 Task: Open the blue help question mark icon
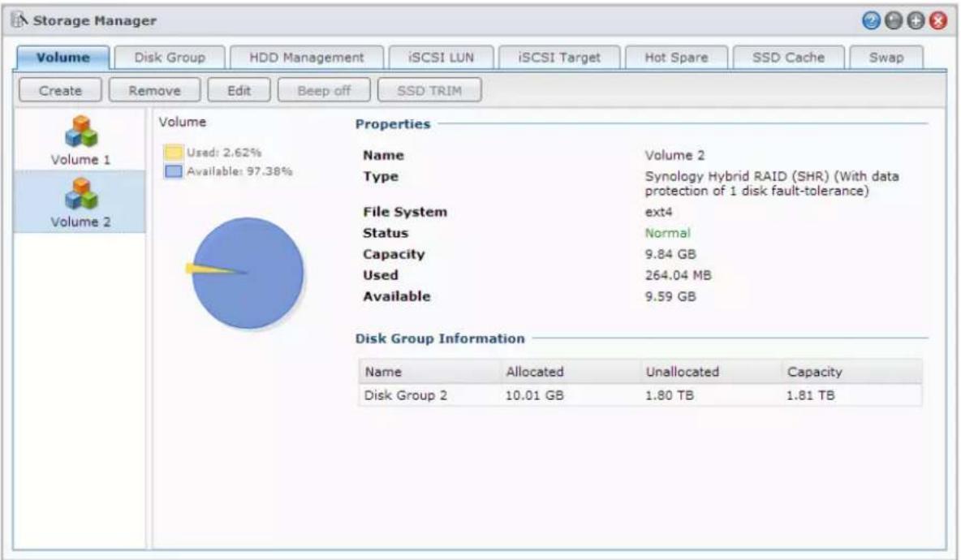click(871, 21)
